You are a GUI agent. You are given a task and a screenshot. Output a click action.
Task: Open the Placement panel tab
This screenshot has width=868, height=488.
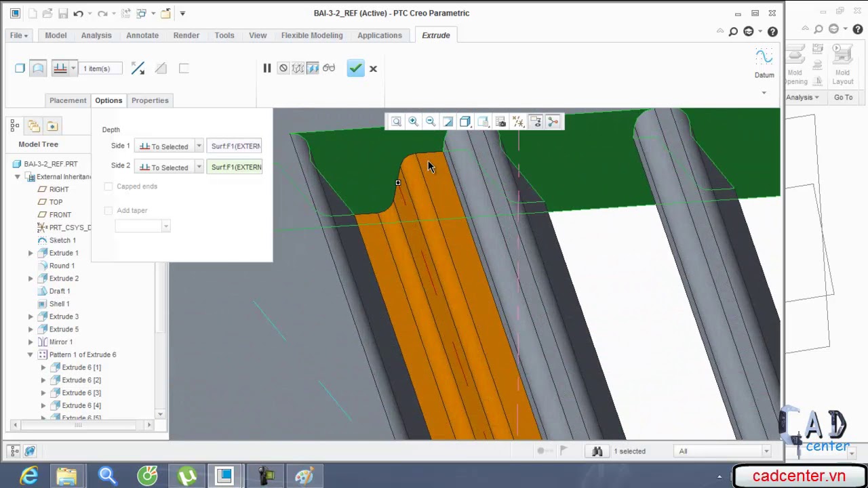68,100
